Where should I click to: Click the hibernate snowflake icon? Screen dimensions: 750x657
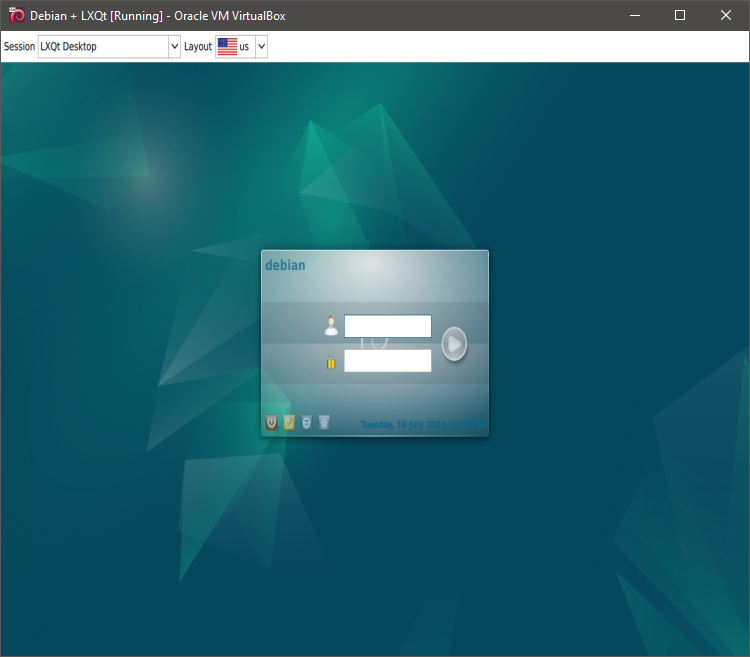(x=324, y=422)
